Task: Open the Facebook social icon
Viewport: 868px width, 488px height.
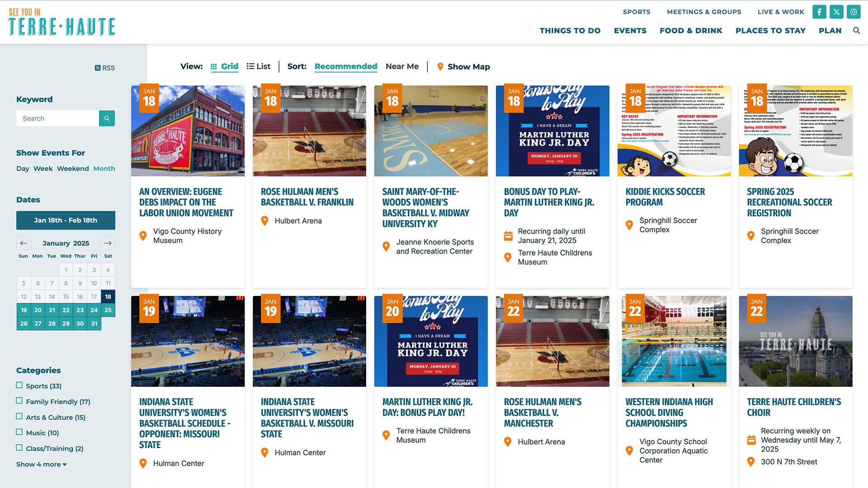Action: (x=819, y=12)
